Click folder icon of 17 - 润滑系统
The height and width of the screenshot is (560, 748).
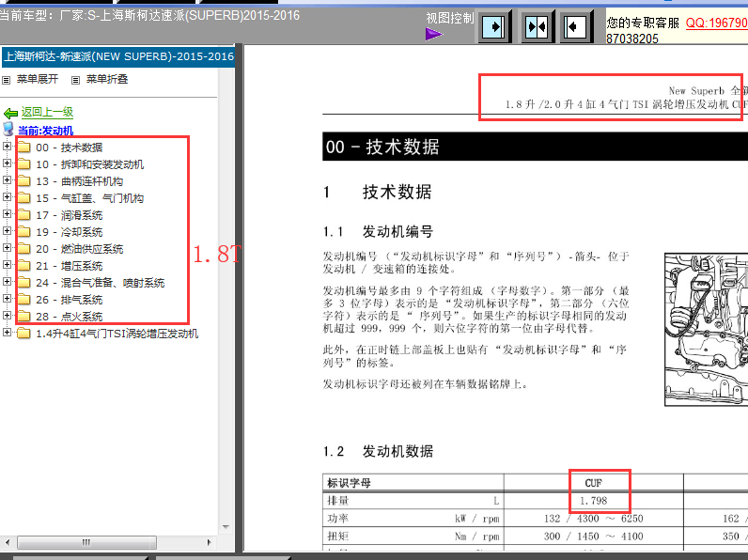[x=23, y=214]
